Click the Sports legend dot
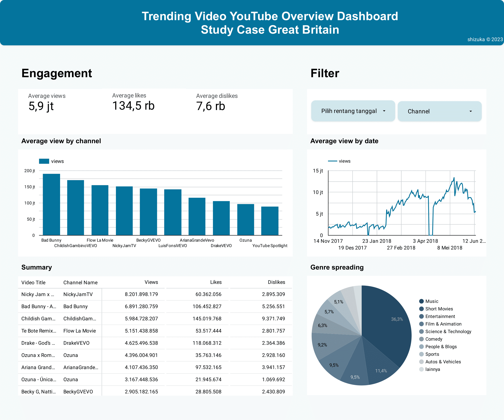 tap(421, 354)
